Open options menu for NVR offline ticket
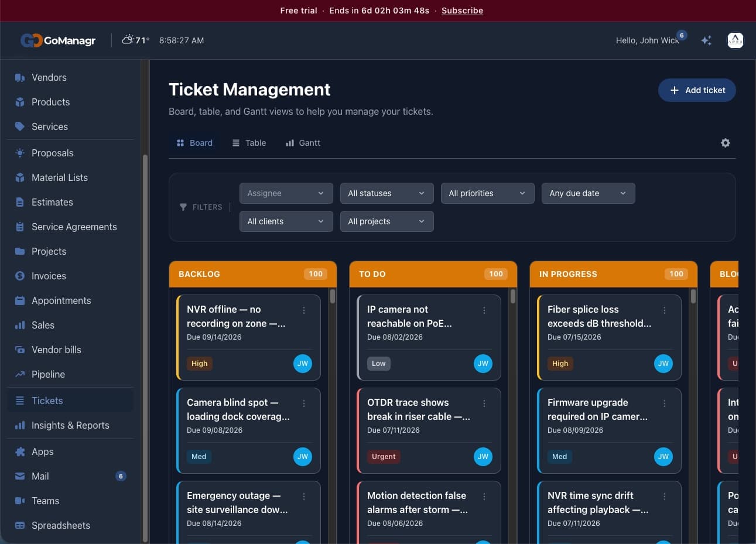This screenshot has height=544, width=756. tap(304, 310)
